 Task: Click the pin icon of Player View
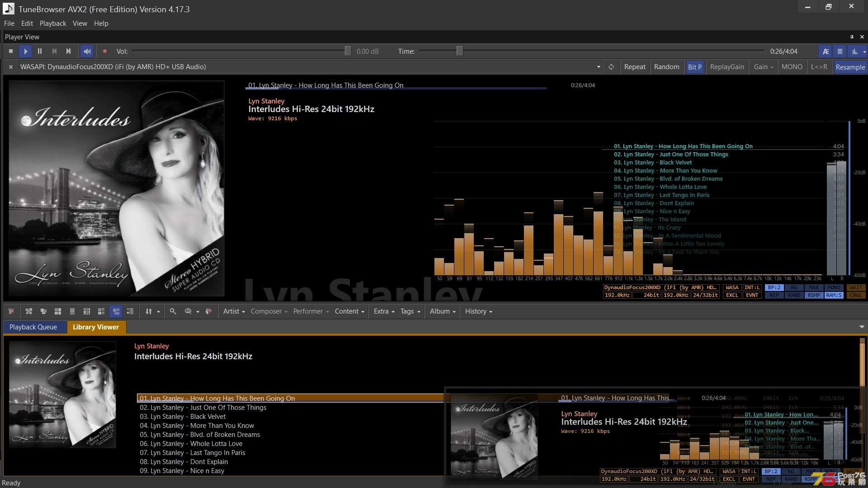pos(852,37)
